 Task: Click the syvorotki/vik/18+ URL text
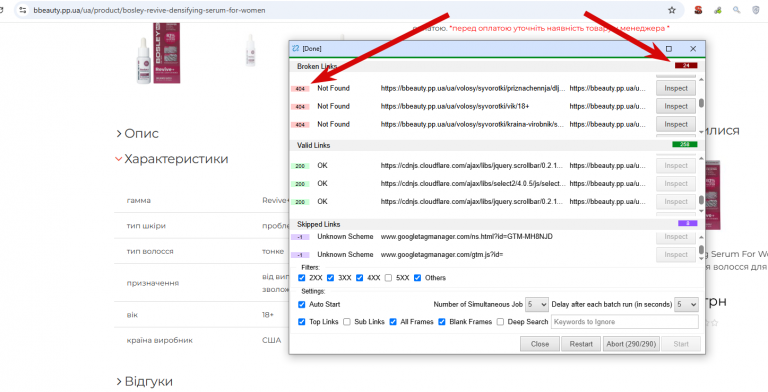pos(455,106)
